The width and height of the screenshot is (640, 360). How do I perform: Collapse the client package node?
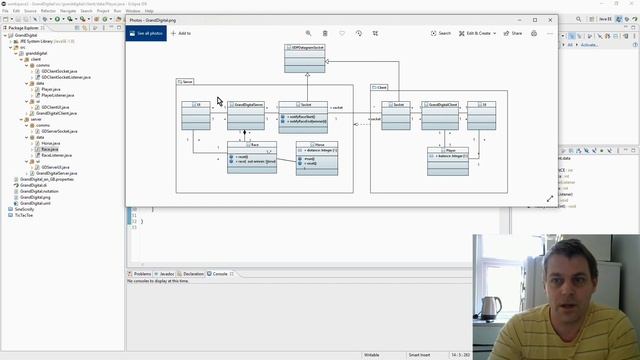[21, 59]
